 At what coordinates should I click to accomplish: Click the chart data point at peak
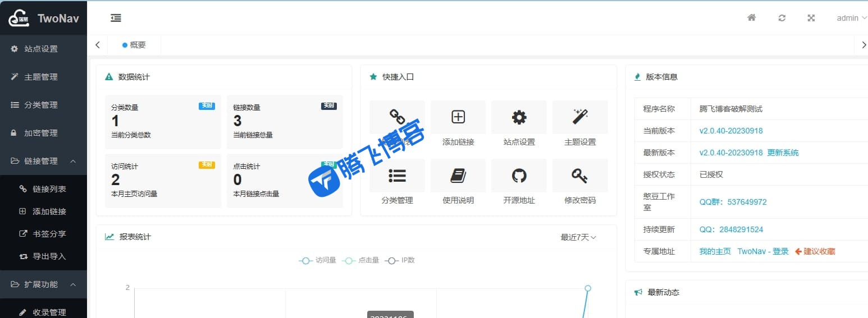coord(588,288)
